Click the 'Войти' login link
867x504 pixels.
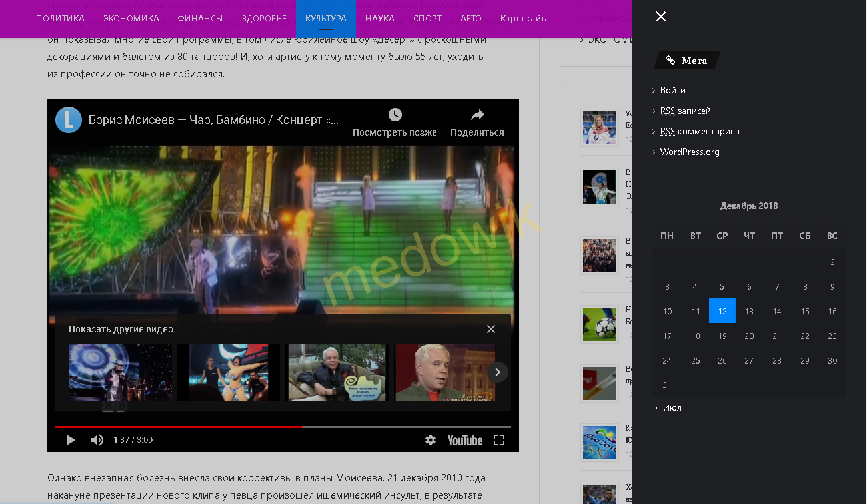(673, 90)
